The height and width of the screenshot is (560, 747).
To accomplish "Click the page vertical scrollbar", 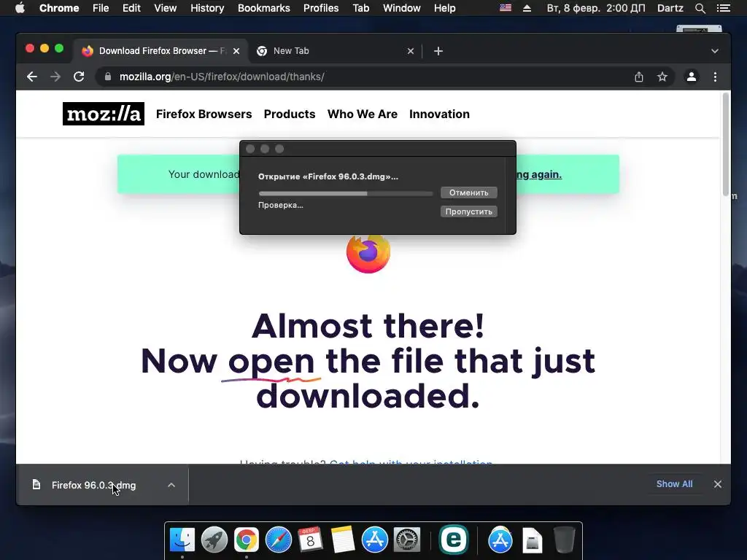I will point(726,144).
